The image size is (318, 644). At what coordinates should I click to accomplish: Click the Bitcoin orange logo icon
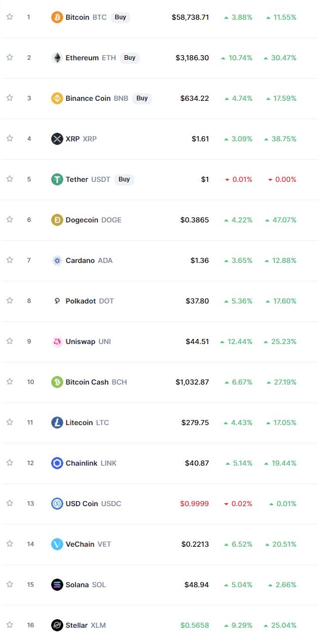(x=57, y=17)
